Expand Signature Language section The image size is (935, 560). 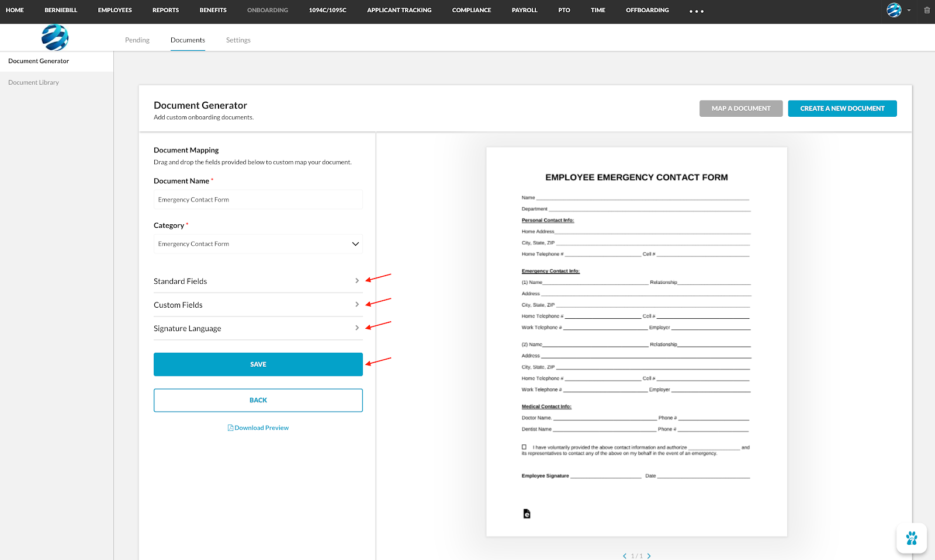[x=258, y=328]
